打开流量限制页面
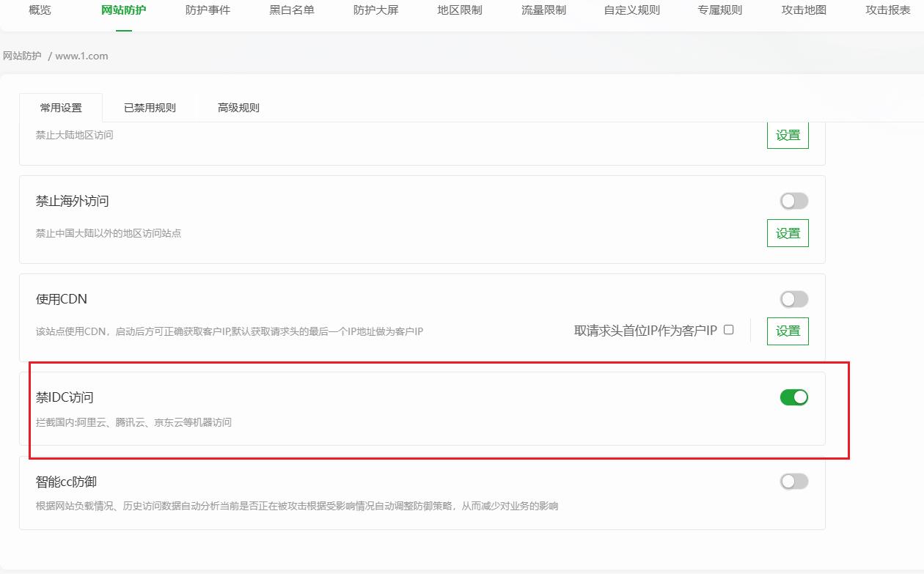 point(543,10)
